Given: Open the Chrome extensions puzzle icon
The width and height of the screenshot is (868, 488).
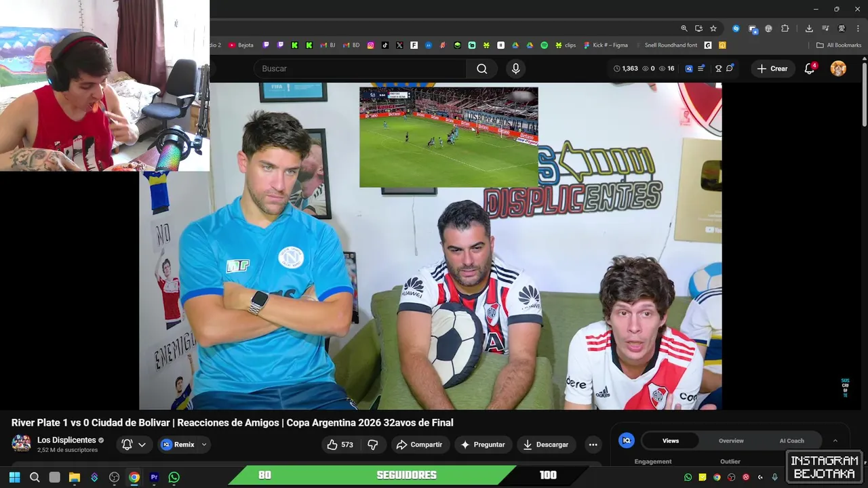Looking at the screenshot, I should point(785,28).
